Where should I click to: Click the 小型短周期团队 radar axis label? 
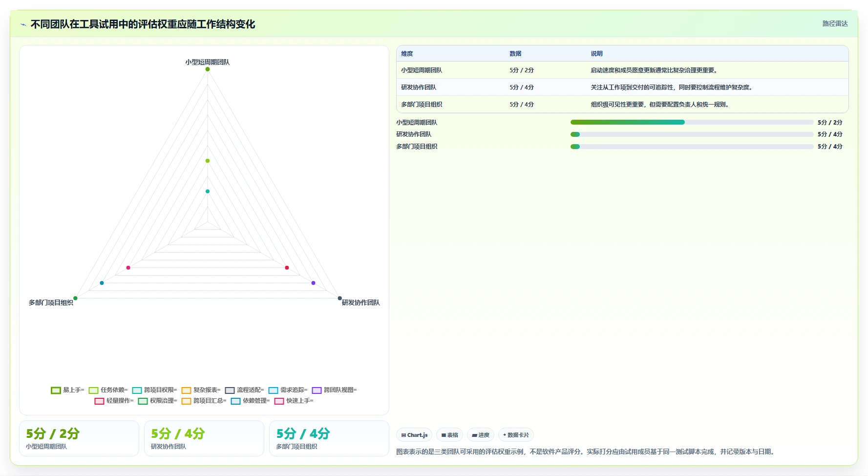click(207, 62)
